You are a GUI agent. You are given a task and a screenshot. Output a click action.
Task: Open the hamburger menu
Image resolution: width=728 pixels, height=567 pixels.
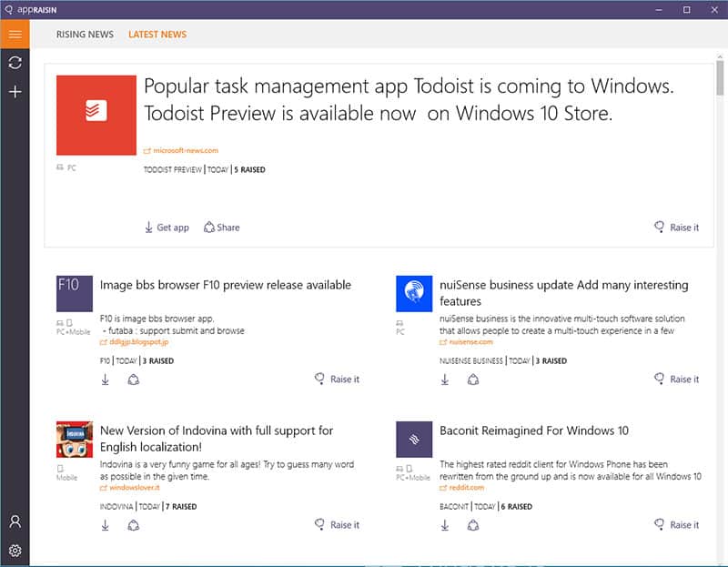pyautogui.click(x=15, y=34)
